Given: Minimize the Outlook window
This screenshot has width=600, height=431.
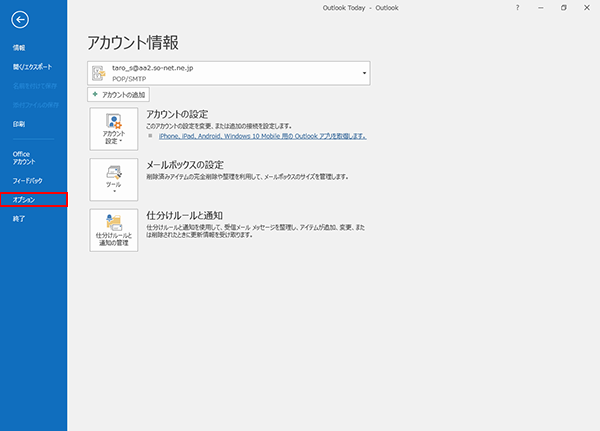Looking at the screenshot, I should (x=540, y=7).
